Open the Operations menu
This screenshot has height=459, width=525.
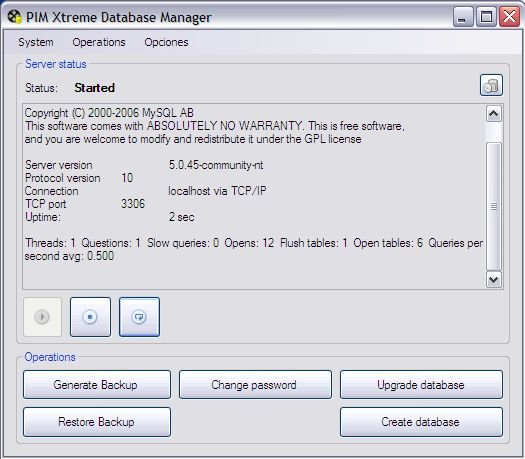[x=99, y=42]
